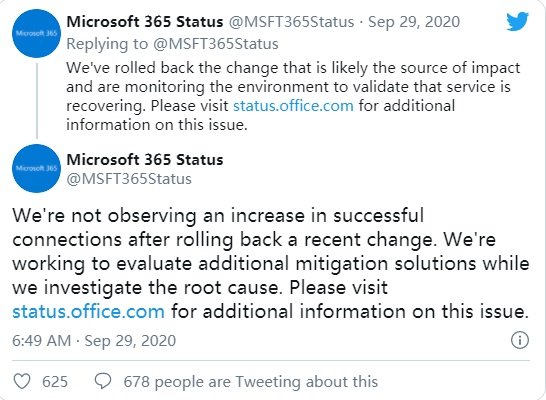
Task: Click the lower Microsoft 365 profile avatar
Action: 37,168
